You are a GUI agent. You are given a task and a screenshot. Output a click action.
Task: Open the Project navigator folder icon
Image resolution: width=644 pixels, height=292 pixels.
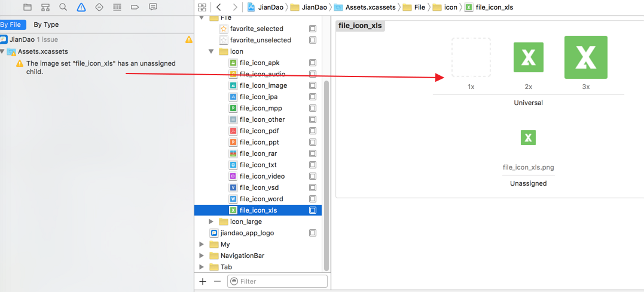pos(28,7)
